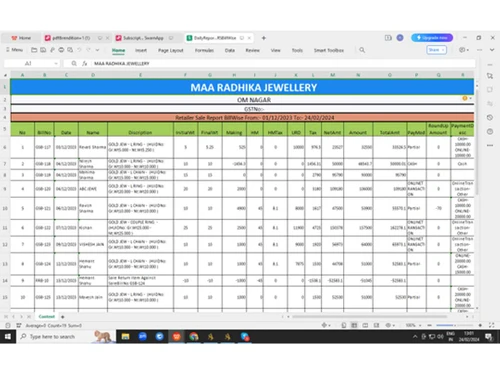Select the Content sheet tab
The image size is (500, 375).
(x=47, y=316)
